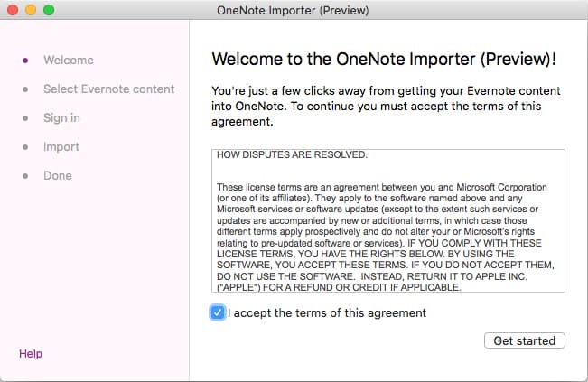Select the Done step
The image size is (588, 382).
[58, 175]
